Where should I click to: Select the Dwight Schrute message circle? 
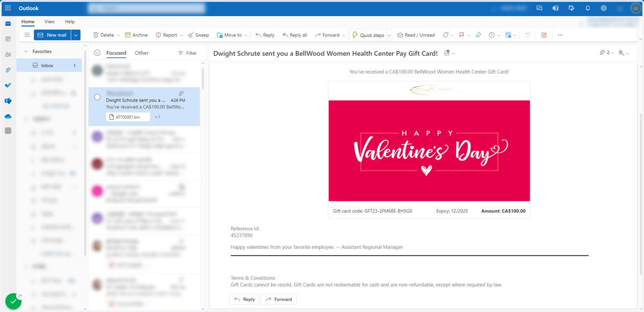click(x=97, y=97)
